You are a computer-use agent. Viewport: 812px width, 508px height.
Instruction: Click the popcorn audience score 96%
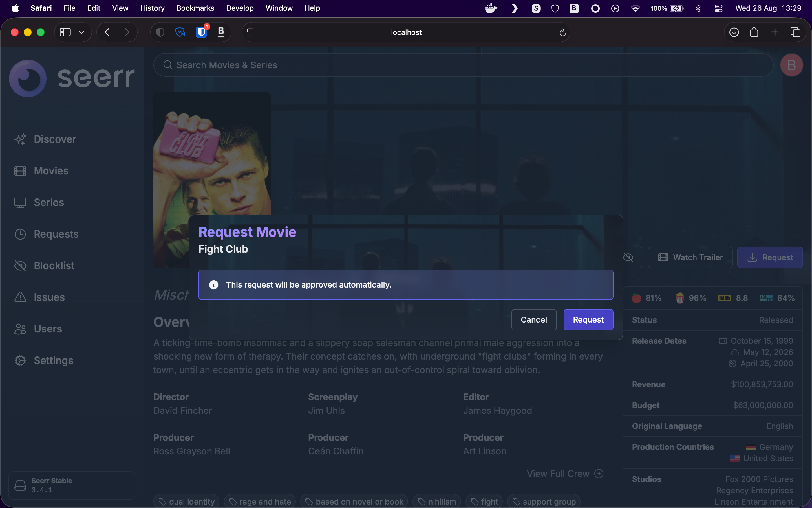[690, 298]
